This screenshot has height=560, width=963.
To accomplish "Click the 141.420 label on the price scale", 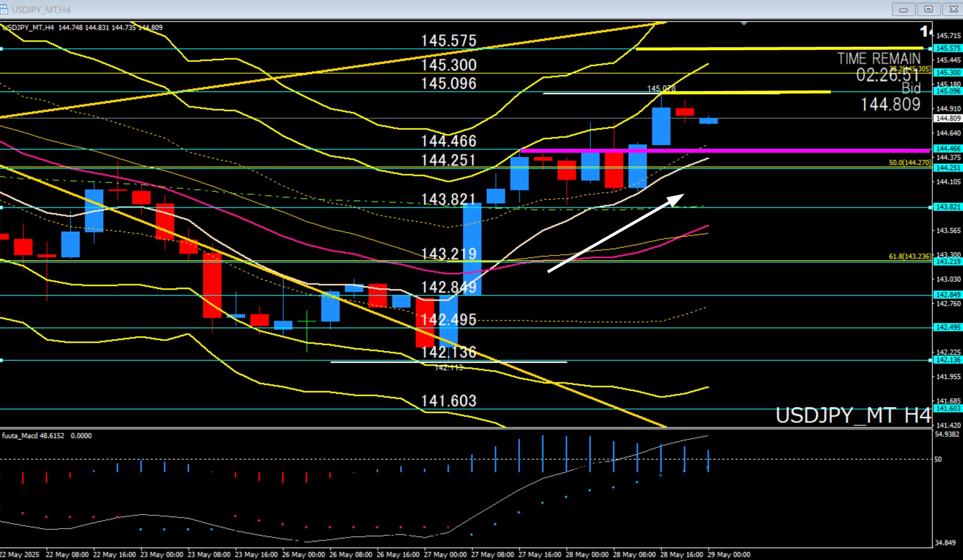I will [948, 425].
